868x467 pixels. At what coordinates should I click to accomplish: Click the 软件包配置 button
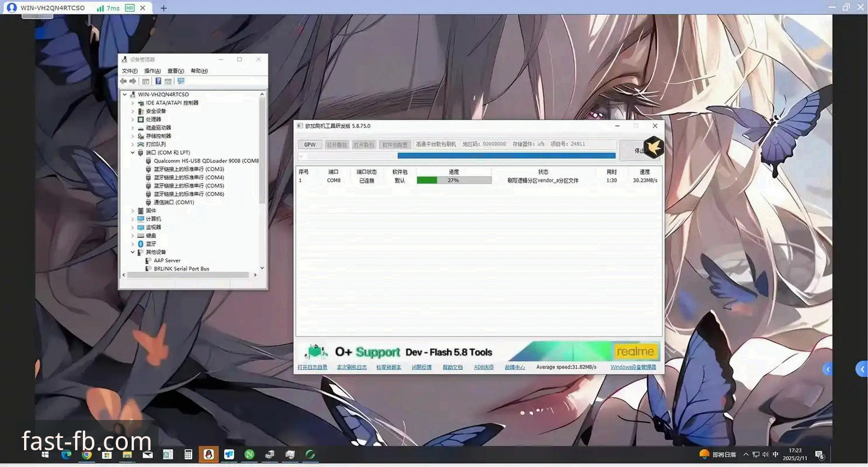tap(395, 144)
